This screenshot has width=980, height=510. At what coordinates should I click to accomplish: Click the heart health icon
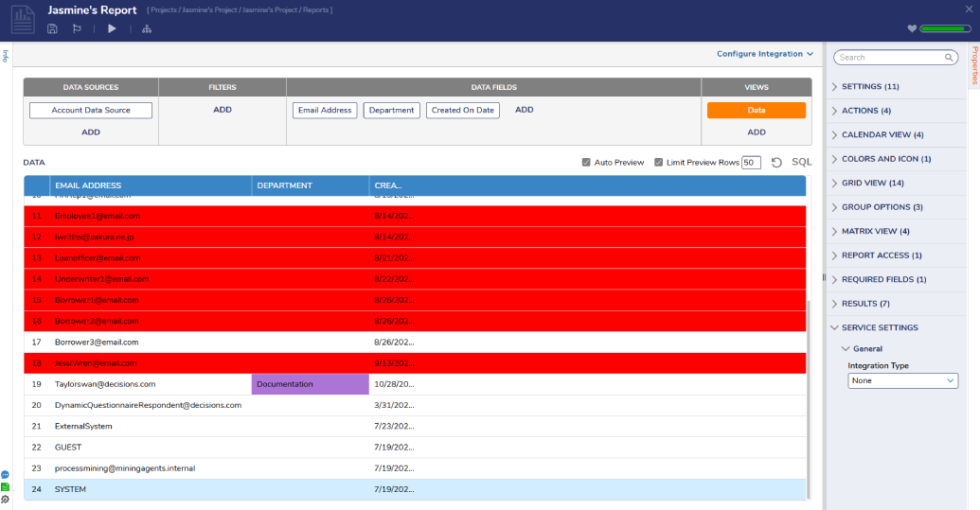[x=912, y=28]
